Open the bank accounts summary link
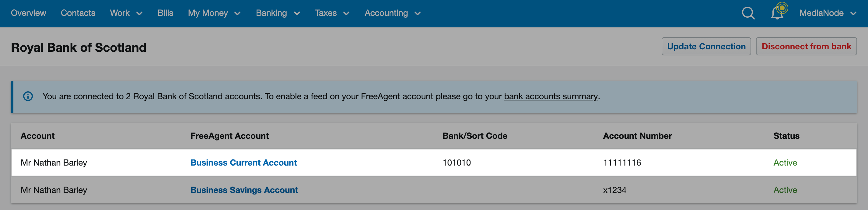This screenshot has width=868, height=210. click(550, 96)
